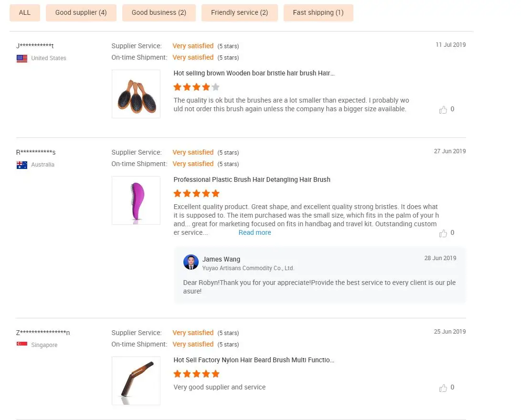Like the wooden boar bristle brush review

point(443,110)
